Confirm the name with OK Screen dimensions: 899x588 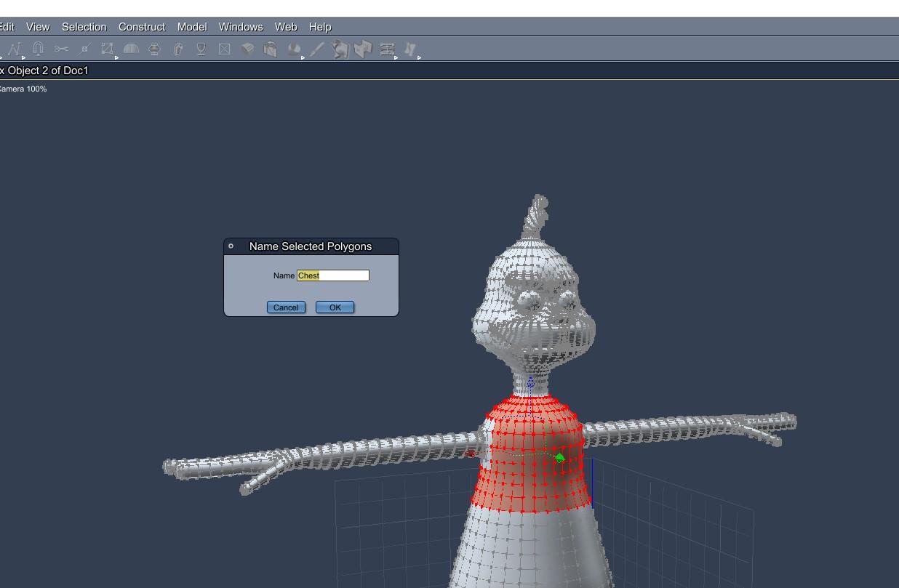[x=335, y=307]
